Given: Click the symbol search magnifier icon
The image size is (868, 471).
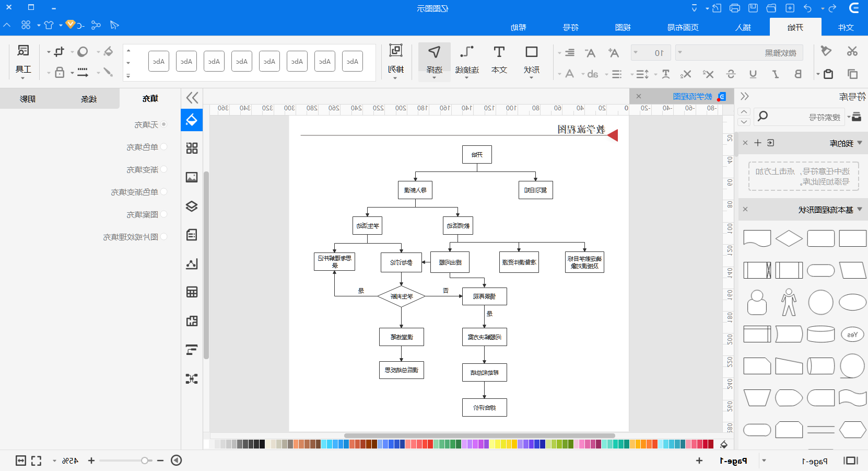Looking at the screenshot, I should click(763, 116).
